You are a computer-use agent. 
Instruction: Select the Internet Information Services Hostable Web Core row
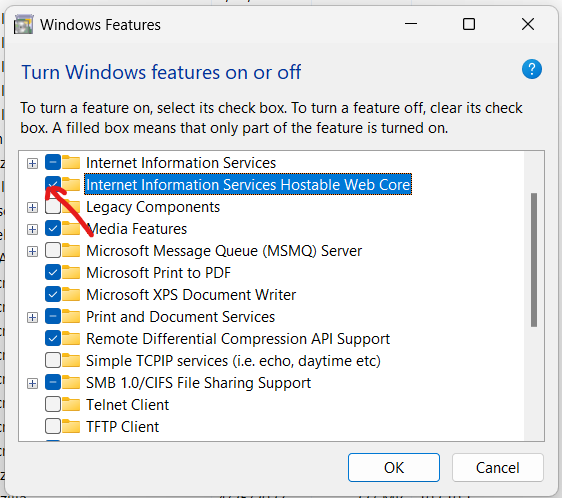pos(248,185)
